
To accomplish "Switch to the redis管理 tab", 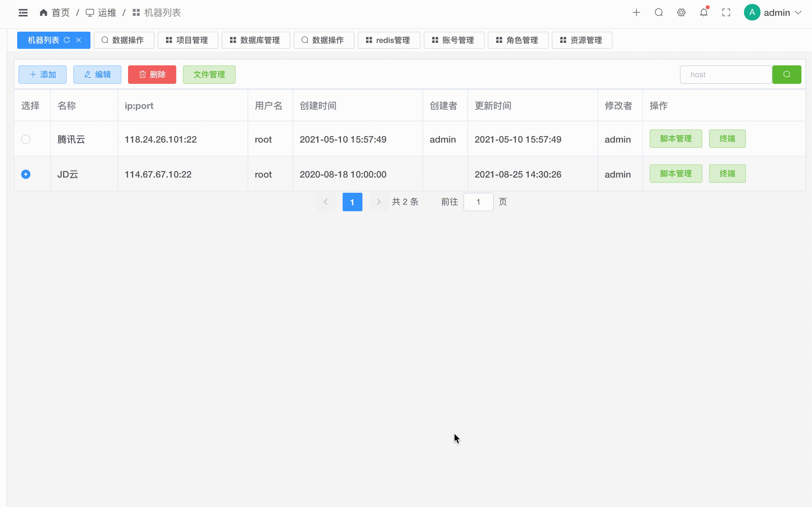I will click(x=389, y=40).
